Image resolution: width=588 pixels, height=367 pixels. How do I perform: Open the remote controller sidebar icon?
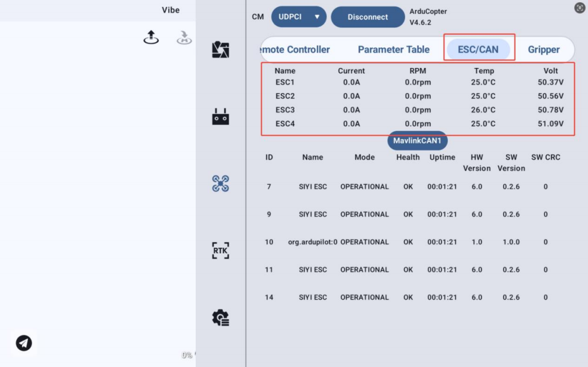221,117
